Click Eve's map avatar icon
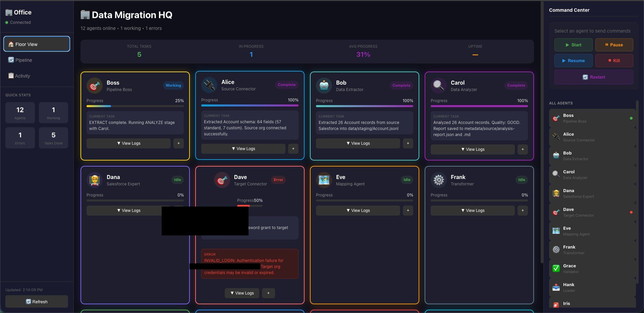Screen dimensions: 644x313 (324, 180)
